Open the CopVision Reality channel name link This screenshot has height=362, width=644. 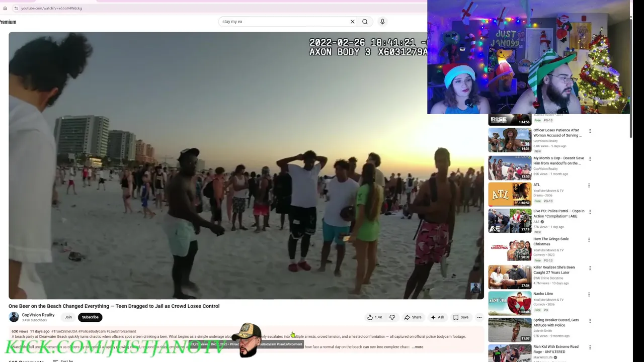tap(38, 315)
